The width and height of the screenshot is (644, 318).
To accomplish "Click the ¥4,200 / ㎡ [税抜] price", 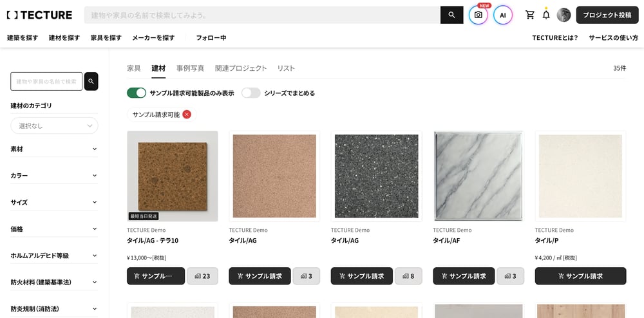I will click(556, 257).
